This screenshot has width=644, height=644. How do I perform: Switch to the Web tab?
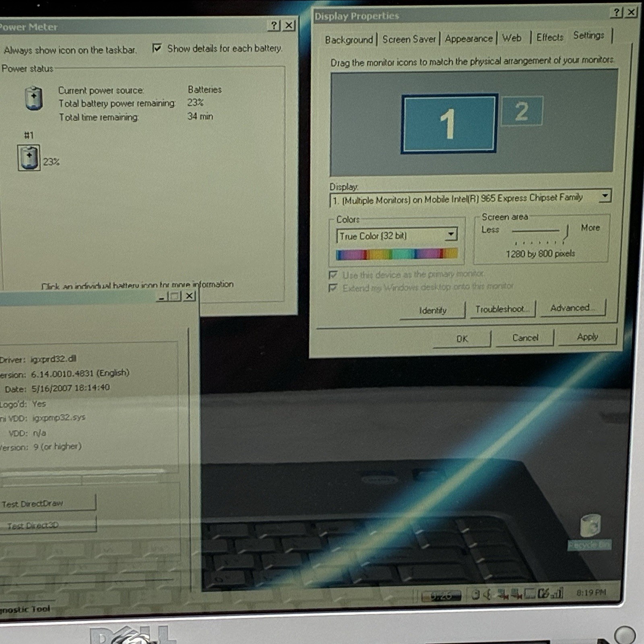coord(512,38)
